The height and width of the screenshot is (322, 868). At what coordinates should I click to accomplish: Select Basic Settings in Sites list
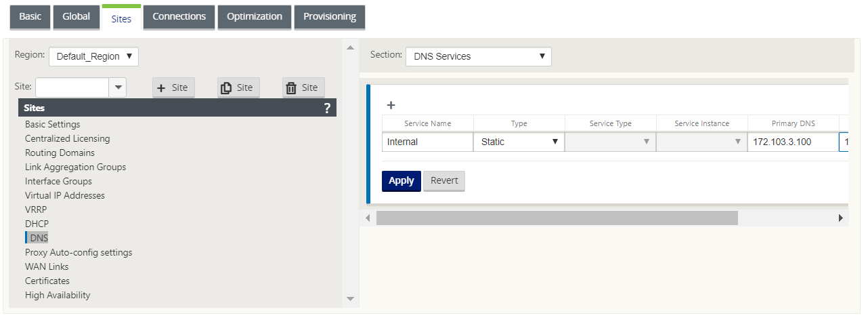pos(53,124)
